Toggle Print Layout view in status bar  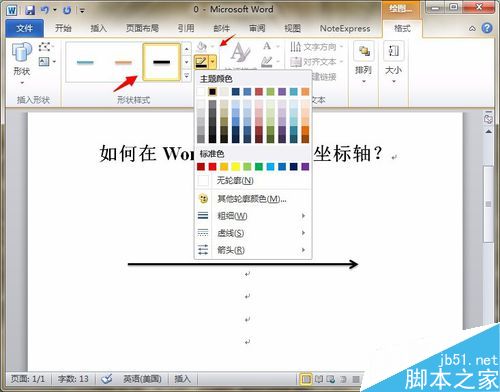306,379
